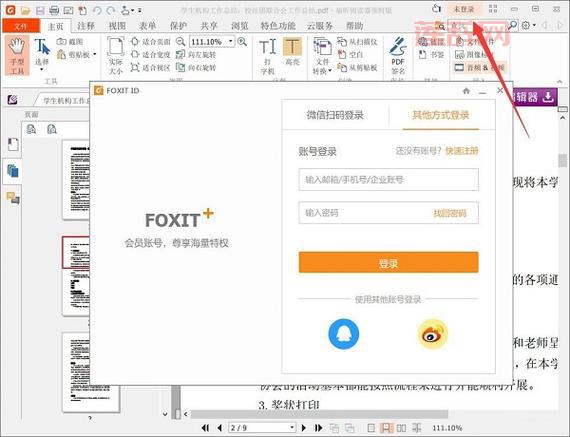Open the File (文件) menu
Viewport: 570px width, 437px height.
[21, 26]
